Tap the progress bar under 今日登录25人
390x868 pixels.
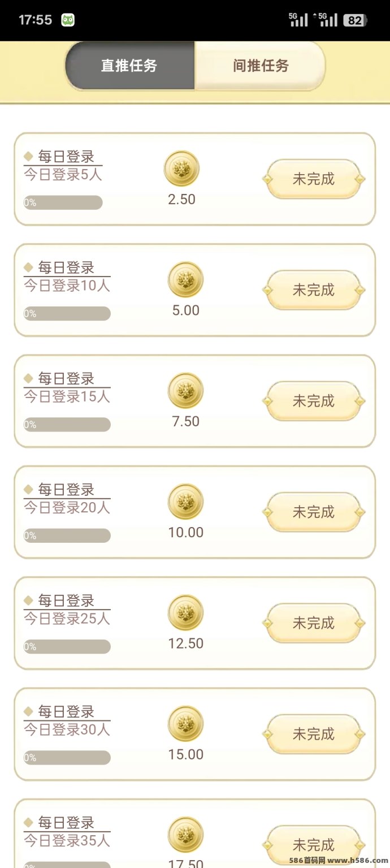pyautogui.click(x=67, y=647)
